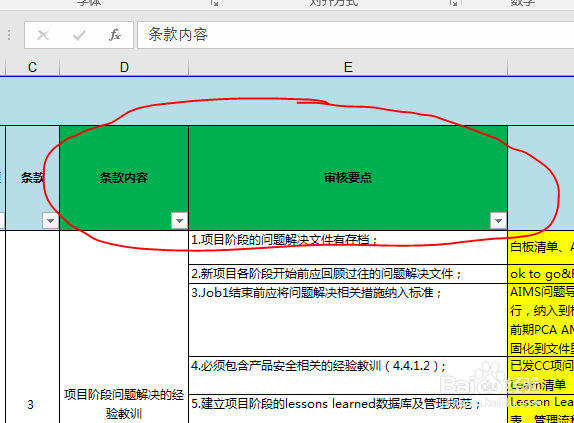Viewport: 574px width, 423px height.
Task: Click the formula bar resize handle dots
Action: (x=9, y=35)
